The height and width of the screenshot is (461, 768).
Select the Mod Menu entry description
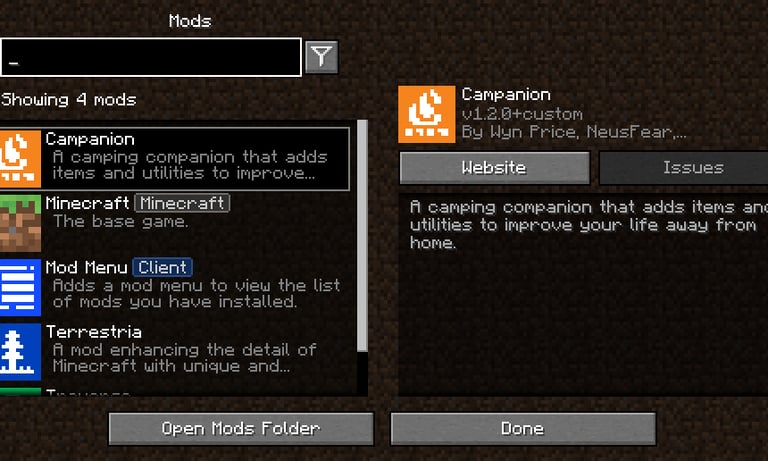(196, 293)
